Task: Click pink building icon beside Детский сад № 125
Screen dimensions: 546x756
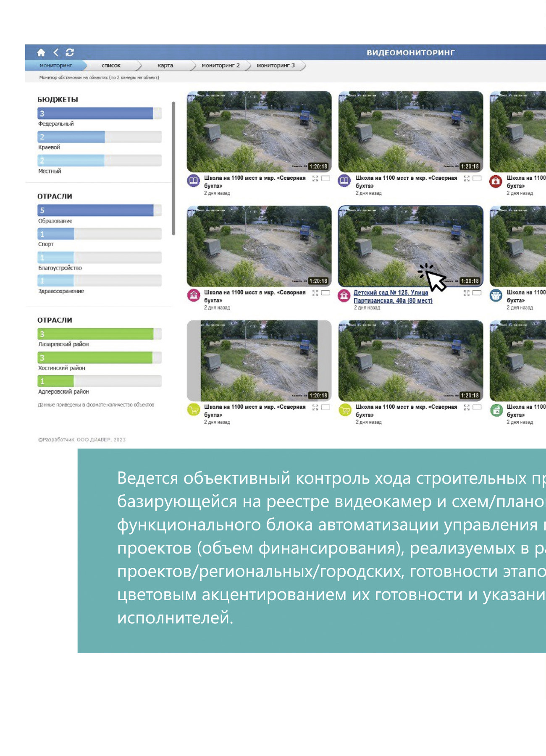Action: coord(344,296)
